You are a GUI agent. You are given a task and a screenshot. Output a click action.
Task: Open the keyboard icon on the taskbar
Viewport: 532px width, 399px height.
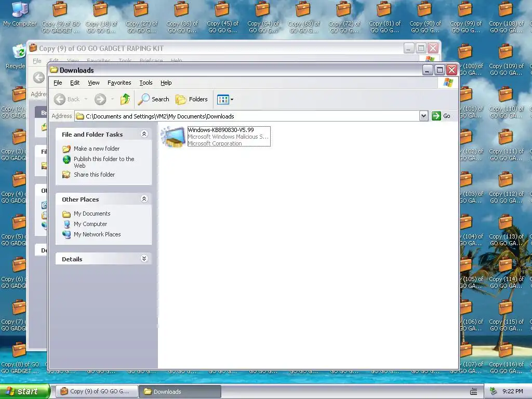(x=474, y=392)
